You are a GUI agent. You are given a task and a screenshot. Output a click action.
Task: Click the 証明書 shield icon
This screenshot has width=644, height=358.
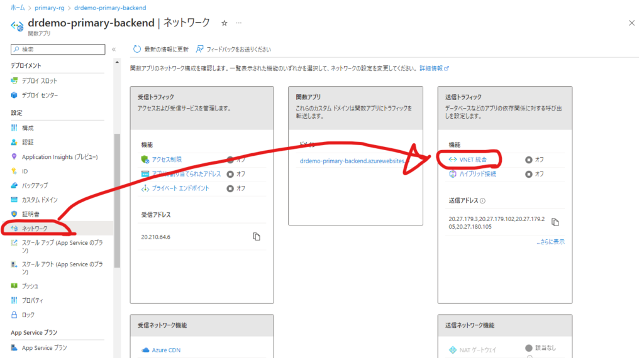(x=14, y=214)
